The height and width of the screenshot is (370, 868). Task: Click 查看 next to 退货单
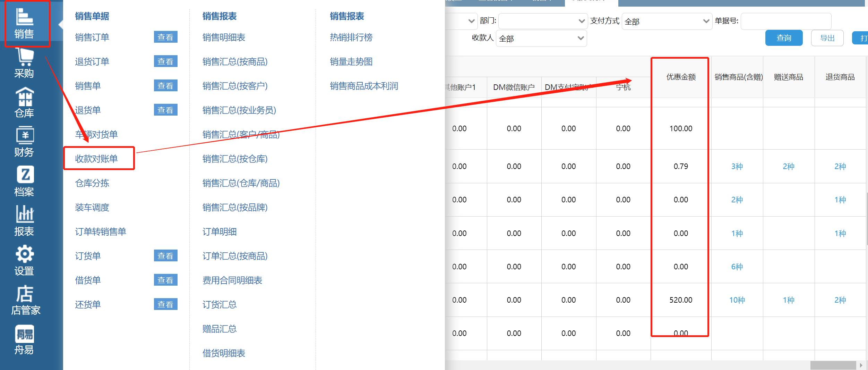pyautogui.click(x=165, y=110)
